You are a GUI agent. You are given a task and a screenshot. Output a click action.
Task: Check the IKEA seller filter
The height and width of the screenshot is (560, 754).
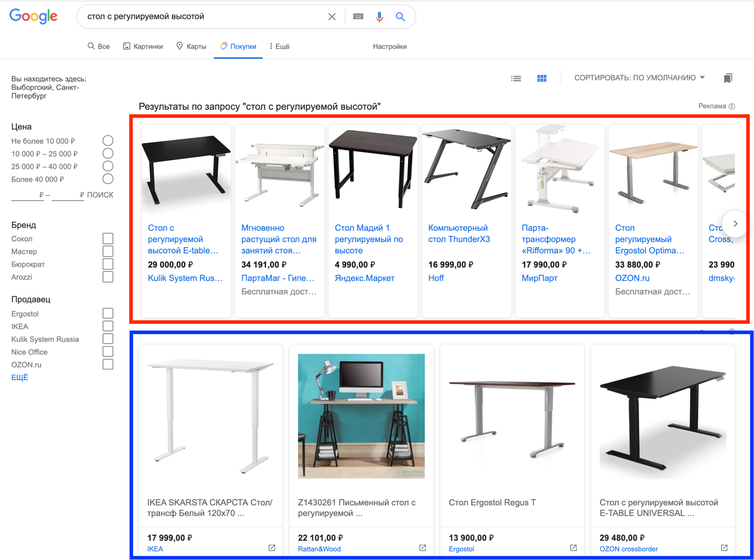(x=108, y=326)
